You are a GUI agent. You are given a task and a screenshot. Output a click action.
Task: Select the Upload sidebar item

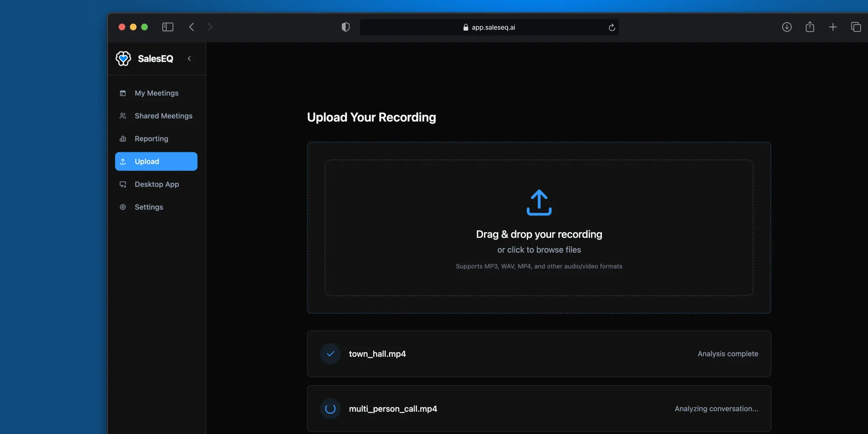click(156, 161)
